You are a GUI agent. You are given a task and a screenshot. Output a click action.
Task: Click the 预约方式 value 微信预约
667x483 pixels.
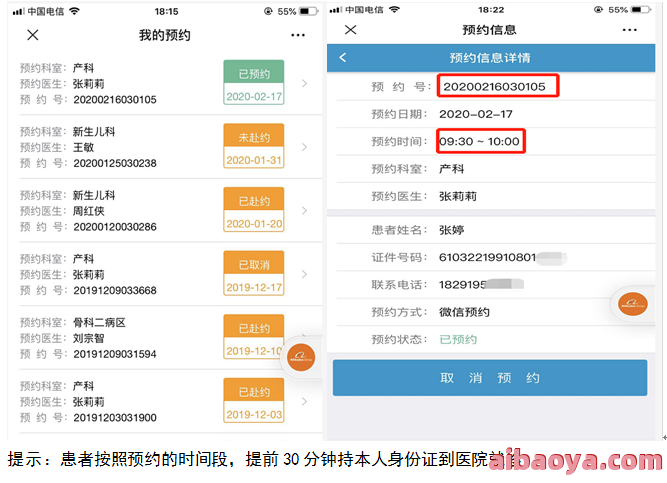(x=464, y=312)
